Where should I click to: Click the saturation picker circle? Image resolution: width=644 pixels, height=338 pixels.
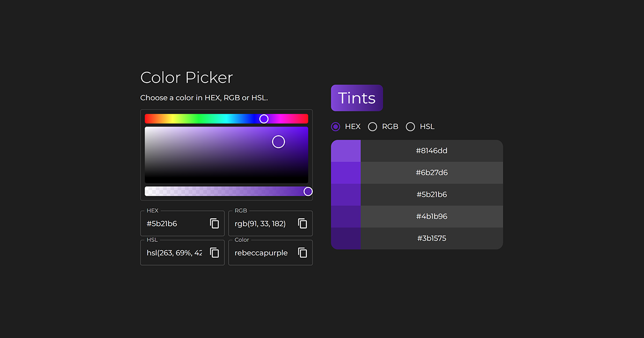point(279,141)
